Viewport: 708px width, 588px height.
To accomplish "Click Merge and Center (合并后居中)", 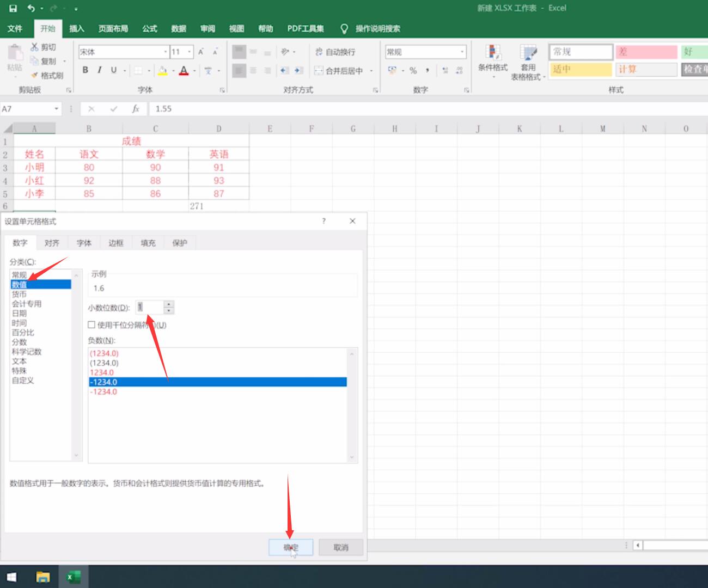I will pyautogui.click(x=338, y=71).
